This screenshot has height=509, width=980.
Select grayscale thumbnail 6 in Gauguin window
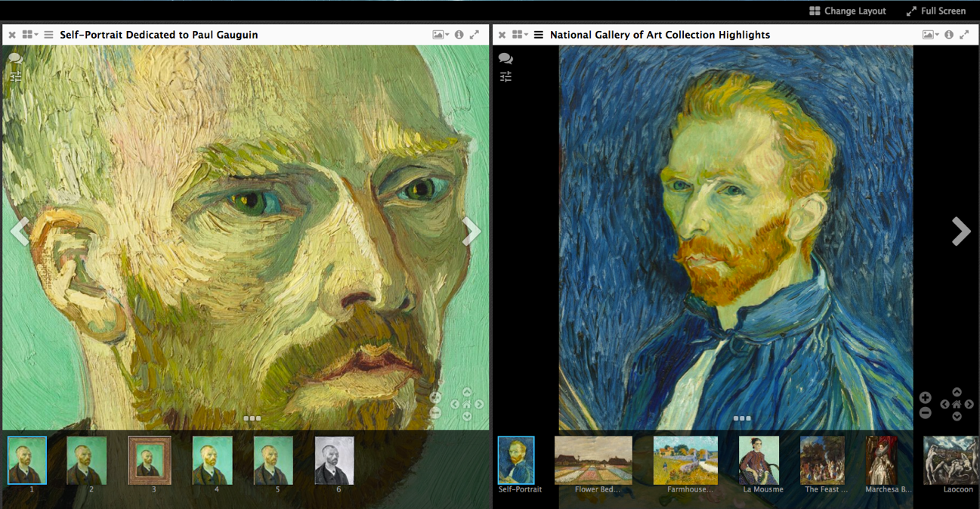click(x=335, y=461)
